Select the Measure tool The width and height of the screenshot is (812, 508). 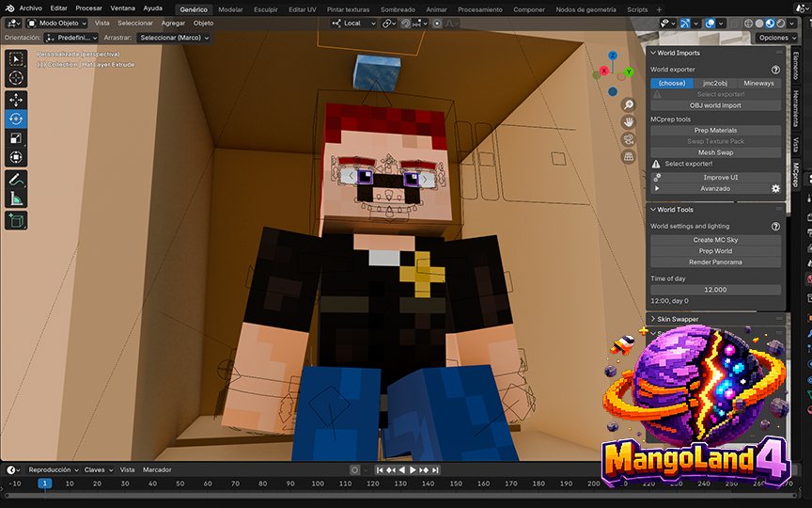point(16,198)
